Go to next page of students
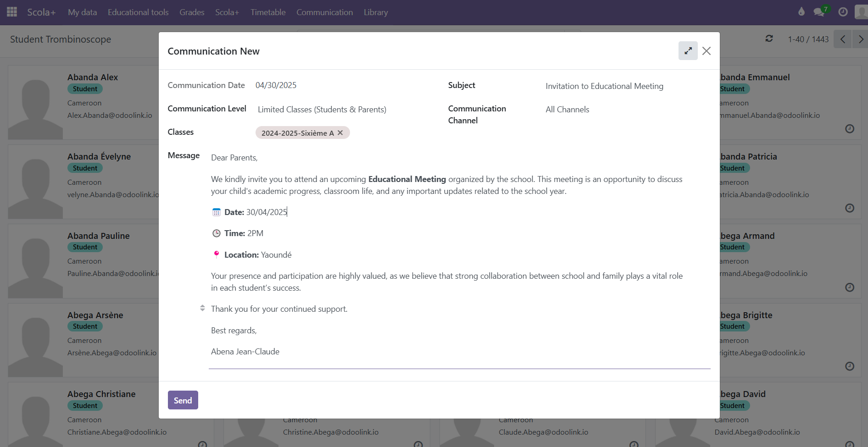 click(x=861, y=39)
